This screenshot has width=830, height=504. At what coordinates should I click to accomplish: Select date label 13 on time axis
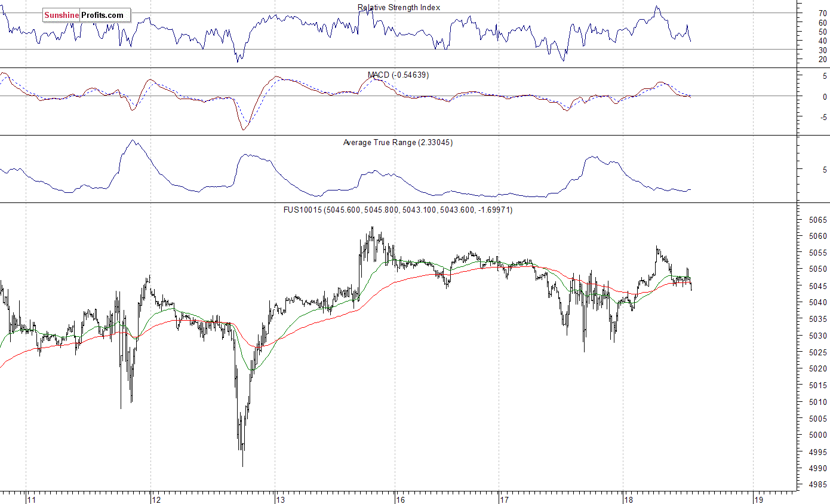[281, 499]
